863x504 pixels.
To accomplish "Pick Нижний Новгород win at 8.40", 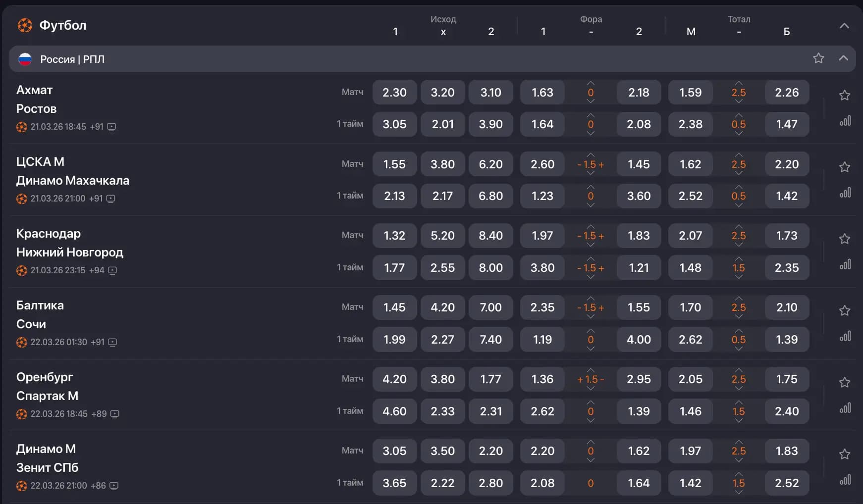I will coord(490,236).
